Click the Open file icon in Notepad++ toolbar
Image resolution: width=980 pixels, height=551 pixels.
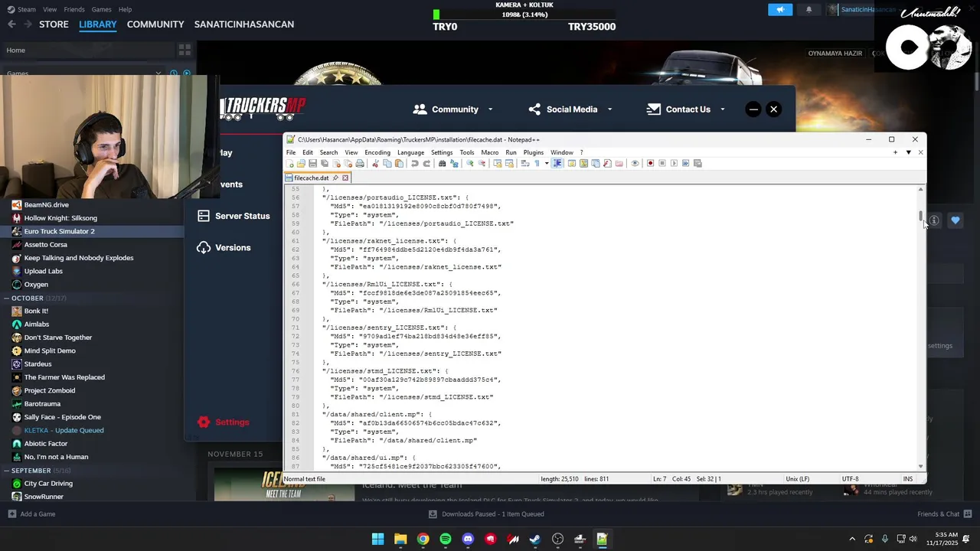point(301,163)
